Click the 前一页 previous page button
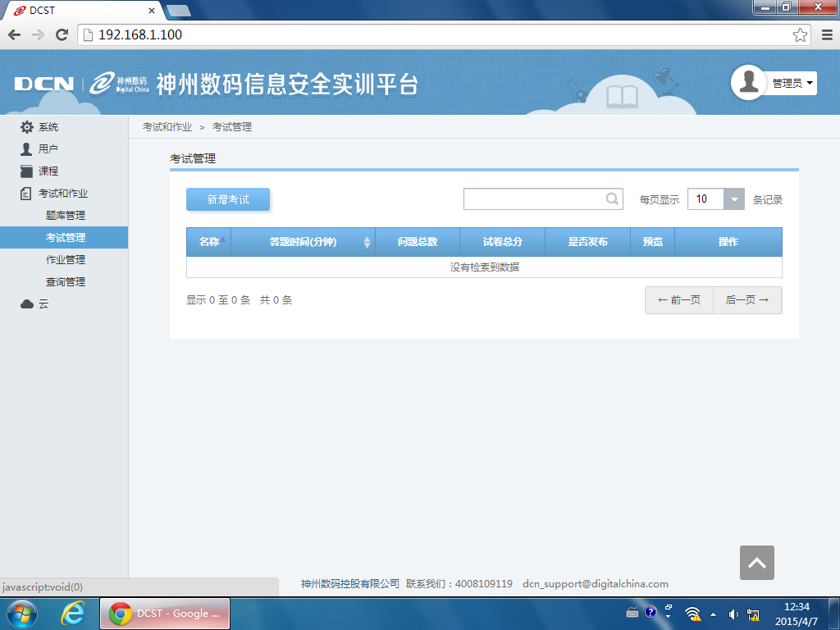 [x=678, y=300]
